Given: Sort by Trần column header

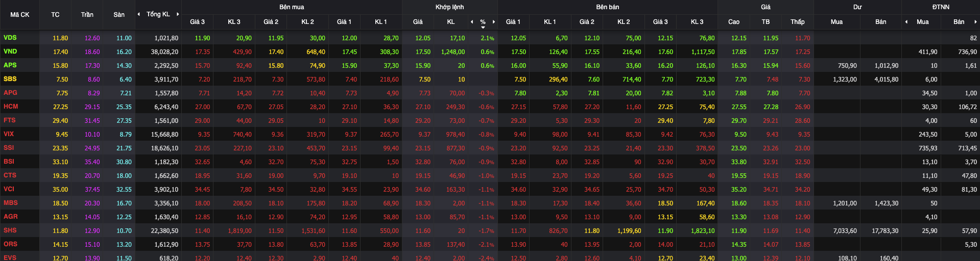Looking at the screenshot, I should pos(87,15).
